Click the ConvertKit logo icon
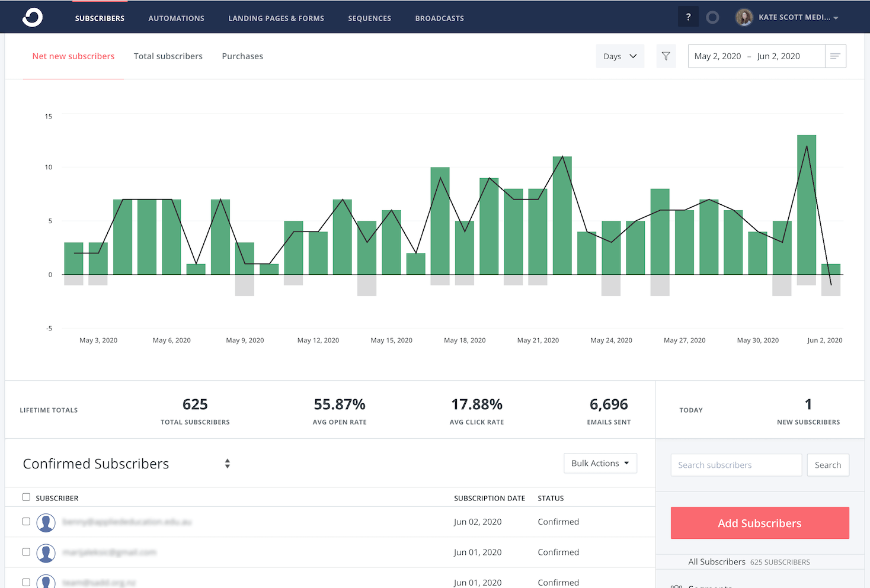Viewport: 870px width, 588px height. click(x=32, y=17)
